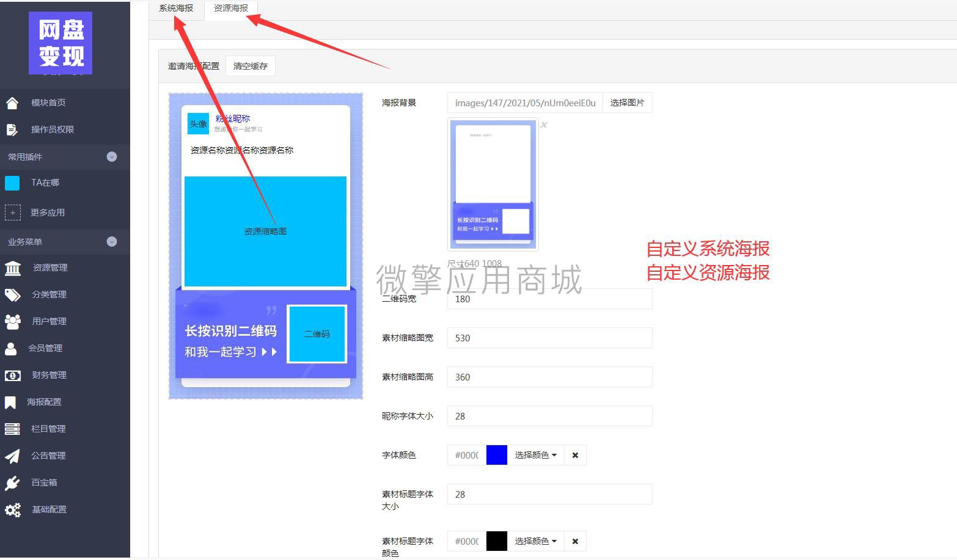Image resolution: width=957 pixels, height=560 pixels.
Task: Open TA在哪 plugin link
Action: [45, 183]
